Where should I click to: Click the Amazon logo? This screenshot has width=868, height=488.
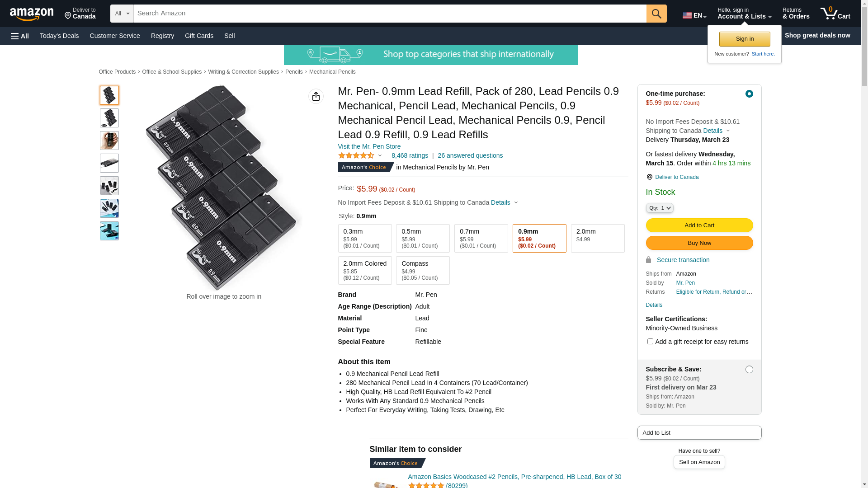pyautogui.click(x=32, y=14)
